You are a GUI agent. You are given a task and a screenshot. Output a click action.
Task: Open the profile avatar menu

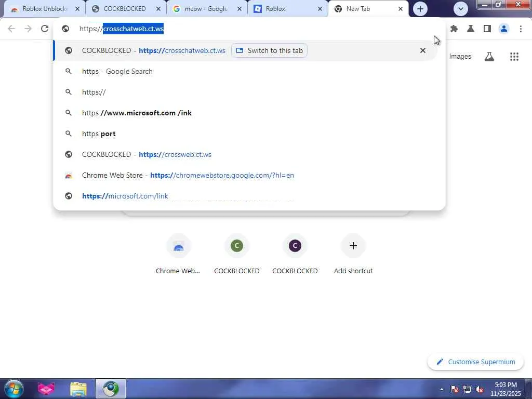point(504,29)
